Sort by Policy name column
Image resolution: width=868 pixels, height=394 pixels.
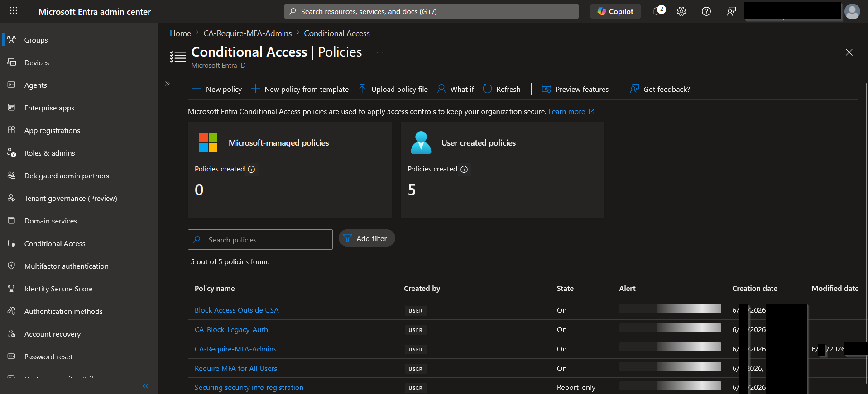click(215, 289)
